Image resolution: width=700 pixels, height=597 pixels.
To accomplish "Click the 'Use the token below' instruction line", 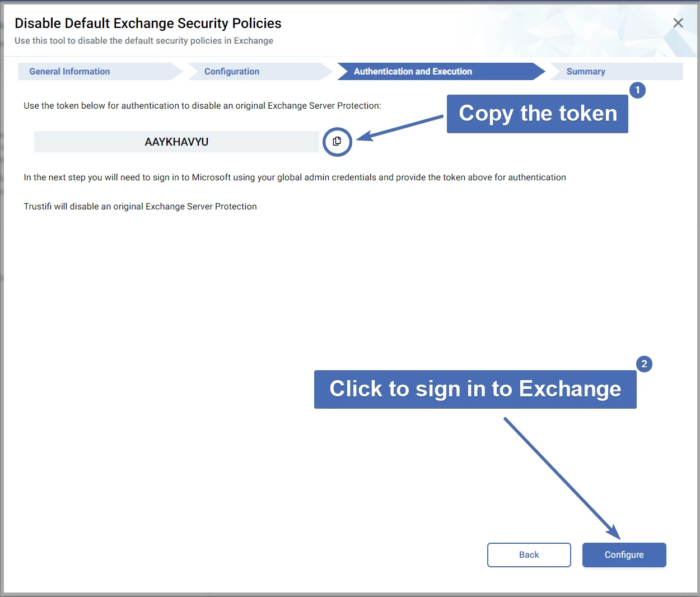I will coord(202,106).
